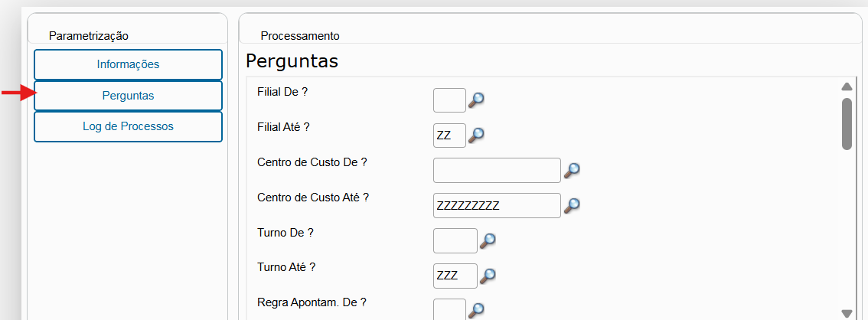This screenshot has width=868, height=320.
Task: Click the scroll down arrow
Action: tap(847, 313)
